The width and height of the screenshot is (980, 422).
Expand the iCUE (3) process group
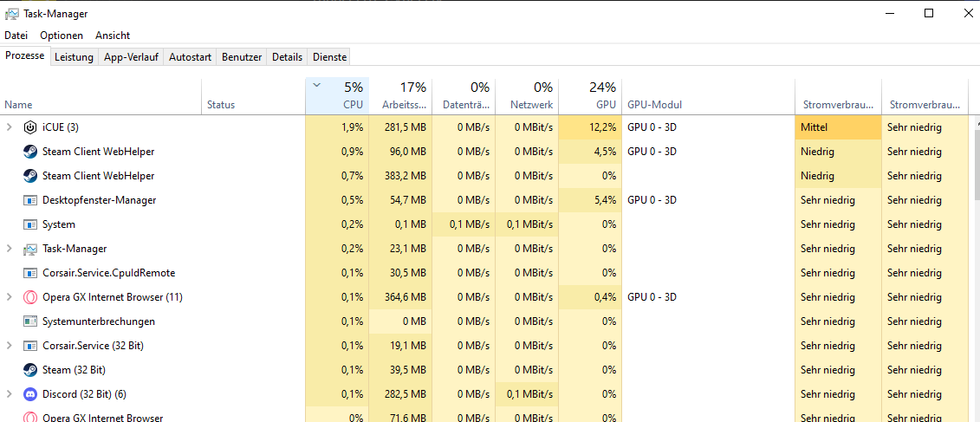pos(9,127)
